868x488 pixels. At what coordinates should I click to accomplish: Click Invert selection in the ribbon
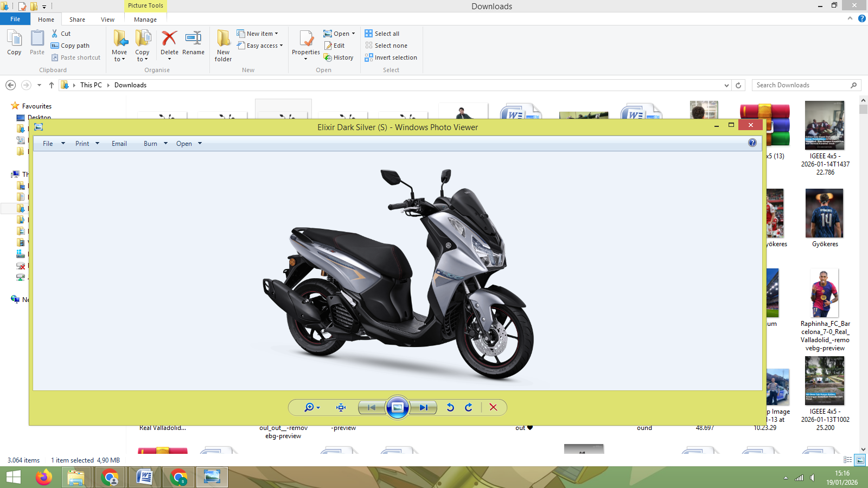tap(391, 57)
